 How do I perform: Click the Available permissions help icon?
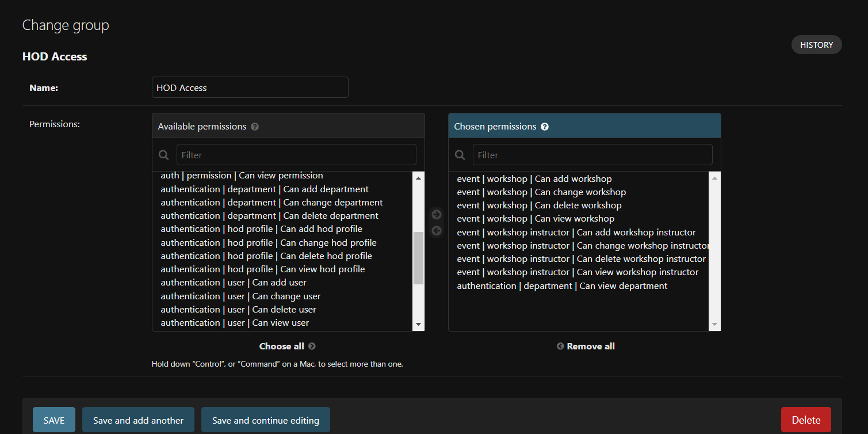coord(255,127)
